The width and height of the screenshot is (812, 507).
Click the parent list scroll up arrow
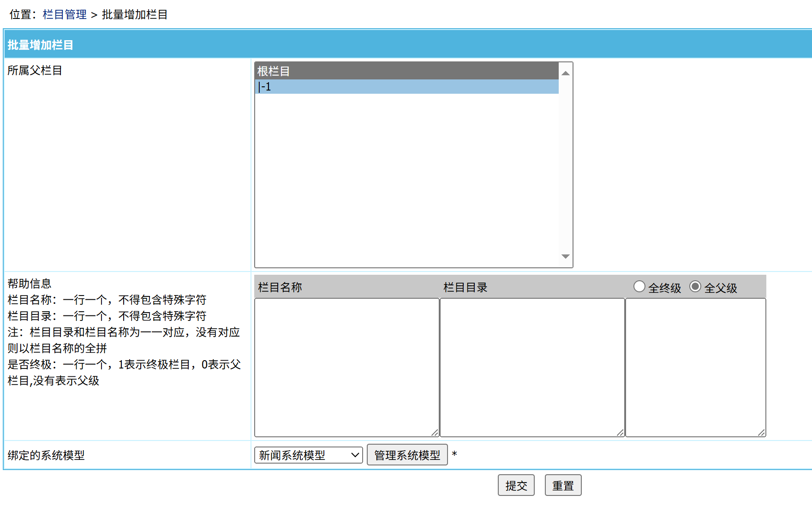565,73
